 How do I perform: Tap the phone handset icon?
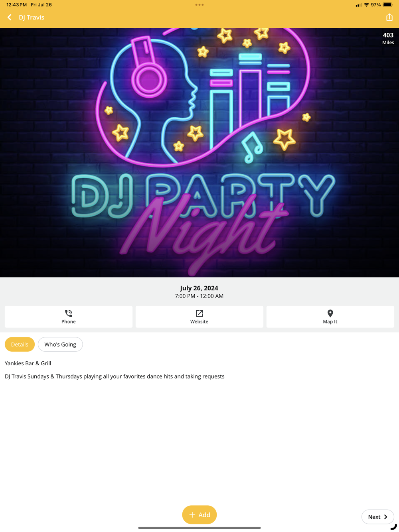(69, 313)
